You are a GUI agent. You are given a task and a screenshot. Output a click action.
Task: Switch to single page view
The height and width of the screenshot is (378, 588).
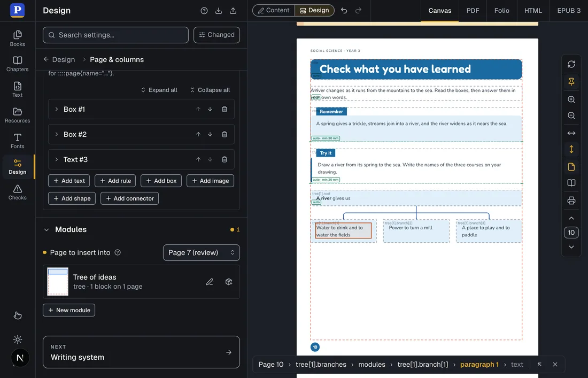[x=571, y=166]
